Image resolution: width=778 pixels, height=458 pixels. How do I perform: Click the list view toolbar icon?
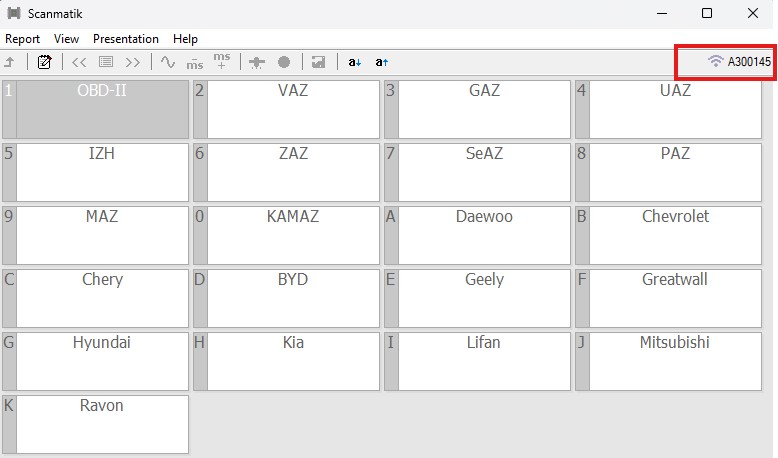point(106,62)
